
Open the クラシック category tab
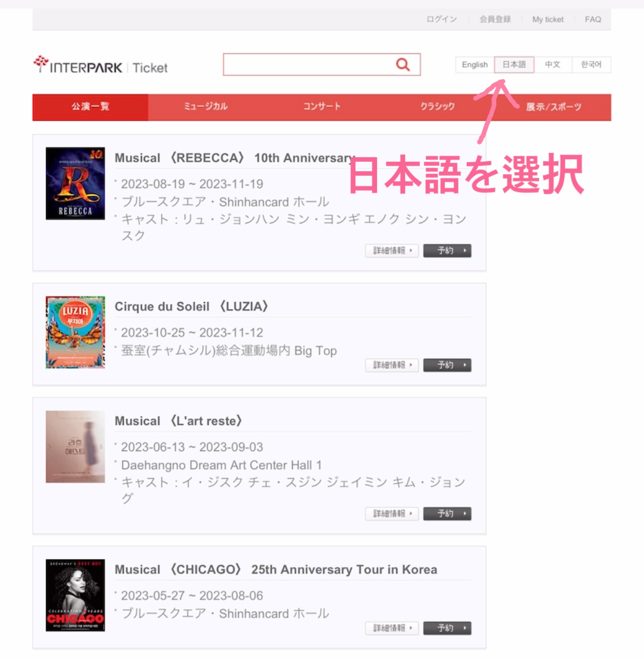pos(438,107)
